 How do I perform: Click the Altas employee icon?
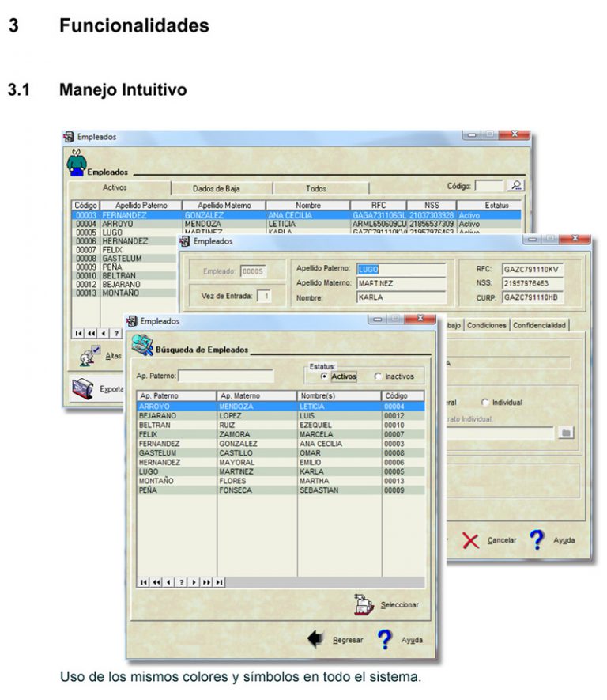click(x=88, y=356)
